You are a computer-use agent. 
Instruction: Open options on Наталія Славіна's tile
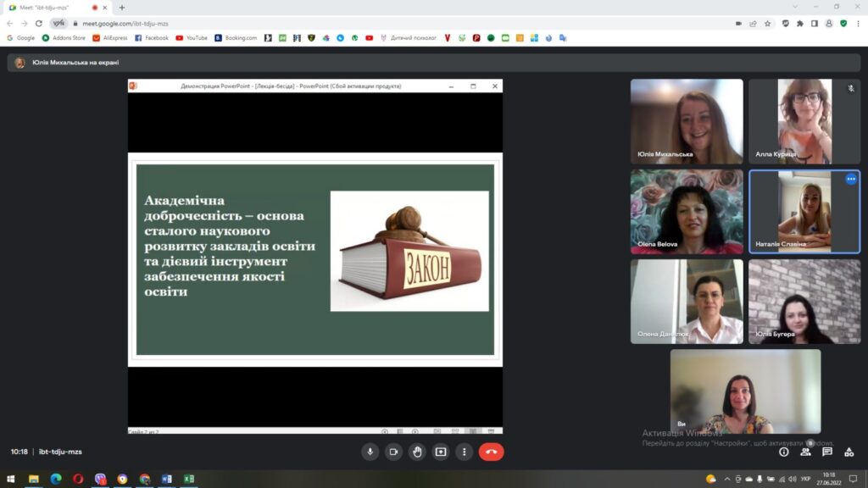click(x=850, y=179)
